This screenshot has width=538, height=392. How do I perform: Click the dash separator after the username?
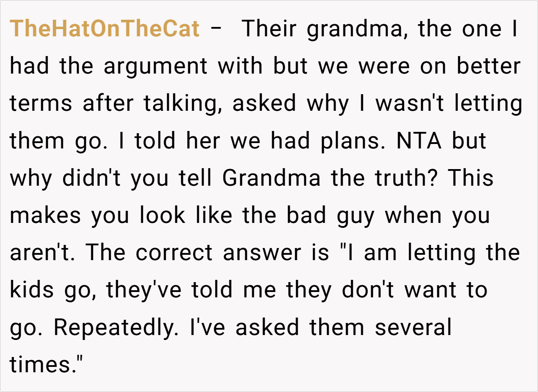[x=216, y=29]
